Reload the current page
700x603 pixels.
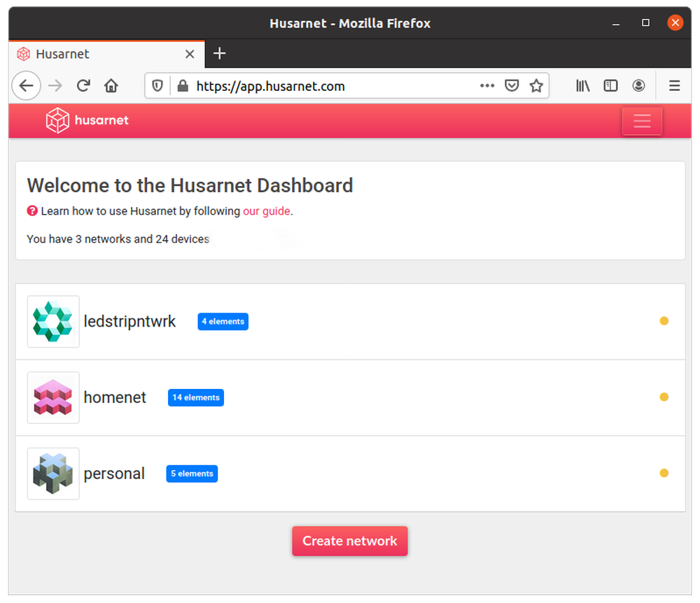coord(83,85)
